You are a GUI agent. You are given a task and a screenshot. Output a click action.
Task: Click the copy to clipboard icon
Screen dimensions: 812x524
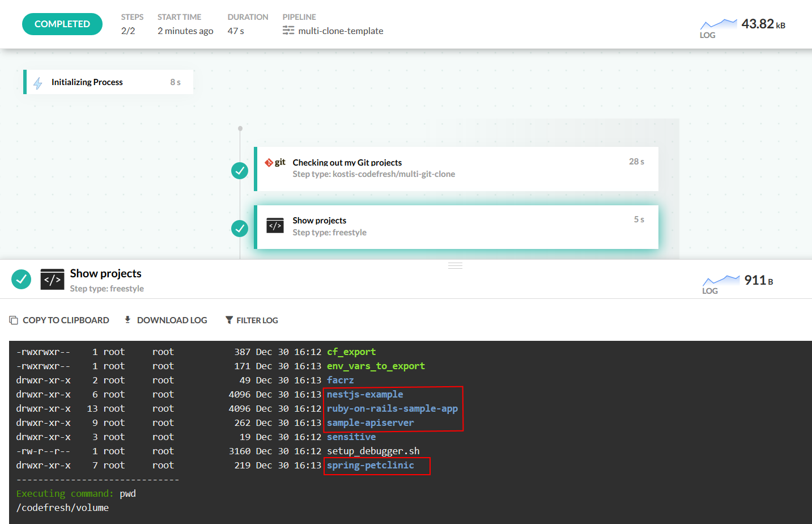[x=14, y=320]
